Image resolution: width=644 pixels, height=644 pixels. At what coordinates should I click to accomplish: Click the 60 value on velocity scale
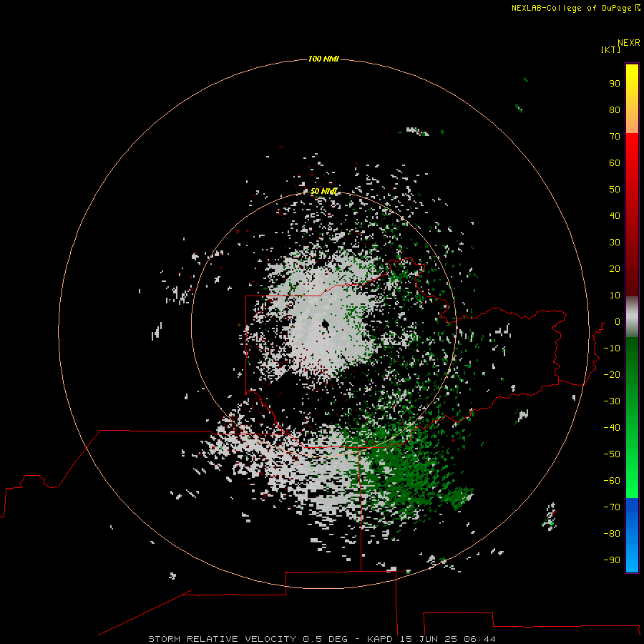[x=615, y=162]
